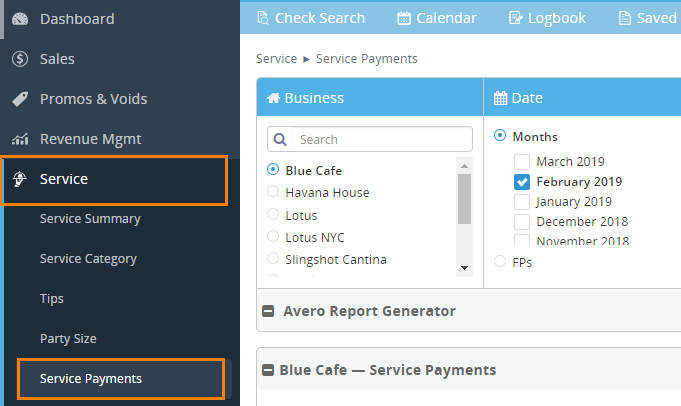This screenshot has height=406, width=681.
Task: Check the March 2019 checkbox
Action: (521, 161)
